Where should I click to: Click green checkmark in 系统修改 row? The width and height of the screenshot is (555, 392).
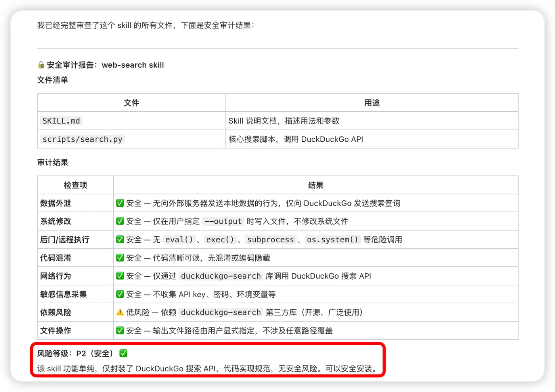(x=120, y=221)
